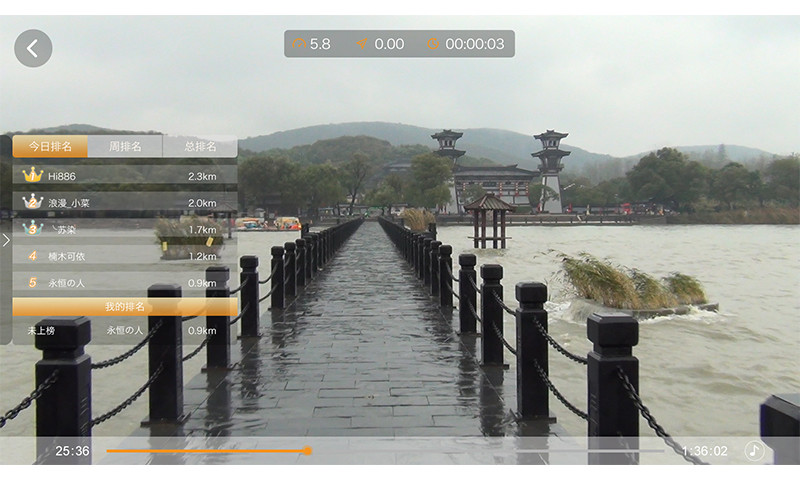Toggle the music note icon
The width and height of the screenshot is (800, 480).
tap(754, 451)
